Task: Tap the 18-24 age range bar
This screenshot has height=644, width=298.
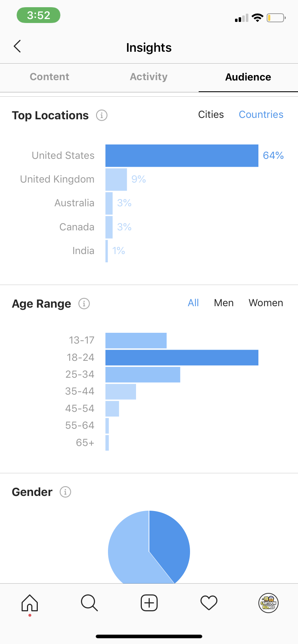Action: tap(182, 358)
